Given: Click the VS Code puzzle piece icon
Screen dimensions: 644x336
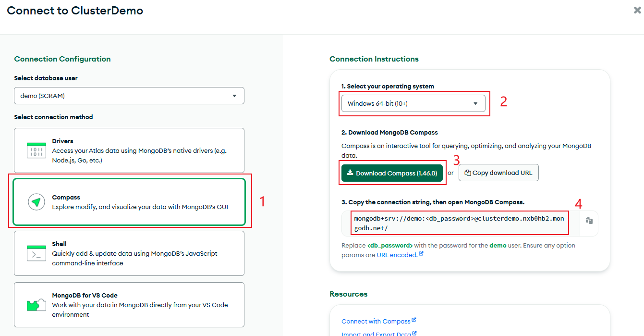Looking at the screenshot, I should (36, 305).
